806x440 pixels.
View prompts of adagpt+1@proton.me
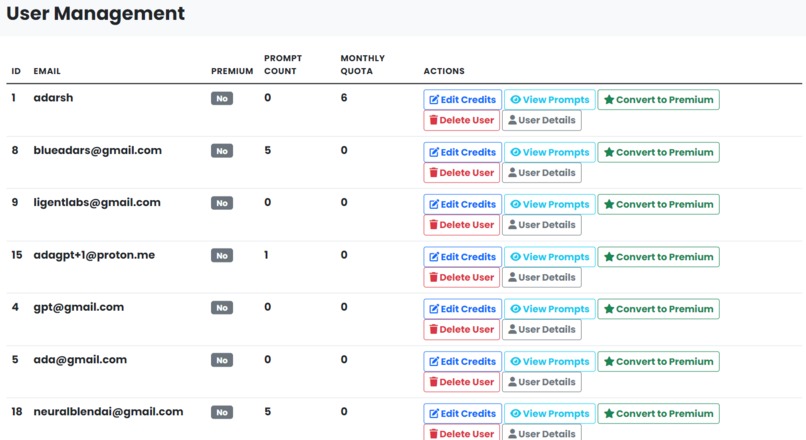tap(549, 256)
